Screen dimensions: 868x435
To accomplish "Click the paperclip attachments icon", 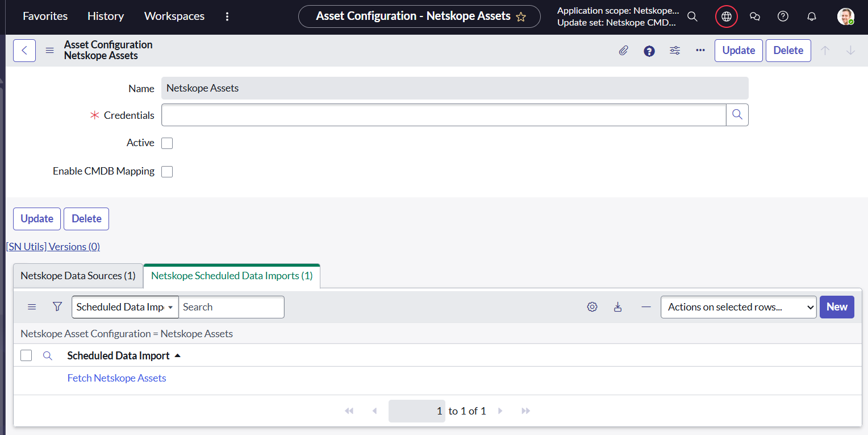I will point(624,51).
